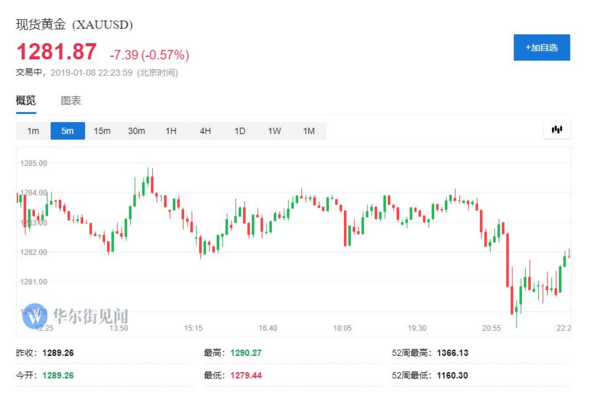
Task: Click the 最高 value 1290.27
Action: click(x=247, y=352)
